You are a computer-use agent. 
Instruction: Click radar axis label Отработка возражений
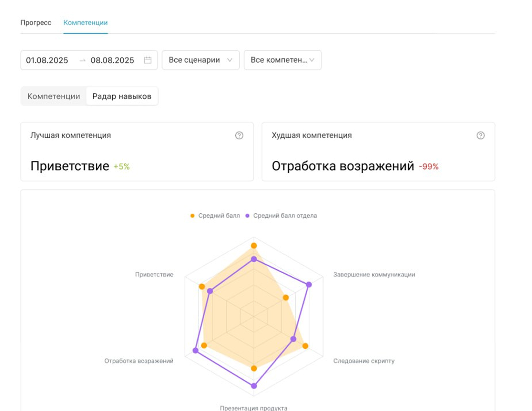click(x=139, y=361)
